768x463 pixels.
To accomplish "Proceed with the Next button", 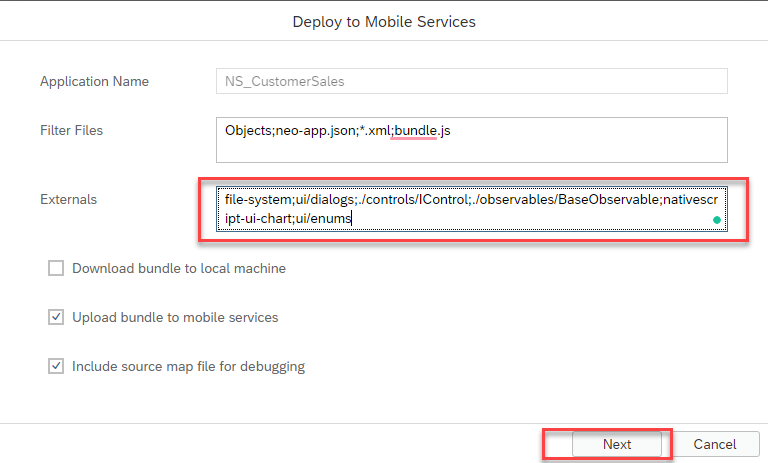I will pos(617,444).
